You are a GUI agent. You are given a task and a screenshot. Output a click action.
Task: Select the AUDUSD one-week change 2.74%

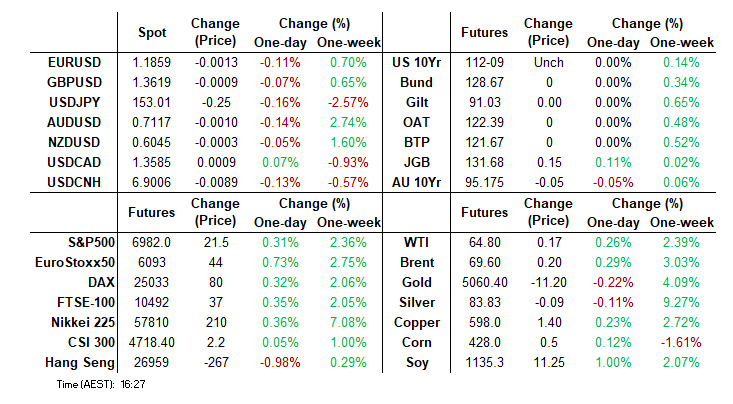pos(341,120)
